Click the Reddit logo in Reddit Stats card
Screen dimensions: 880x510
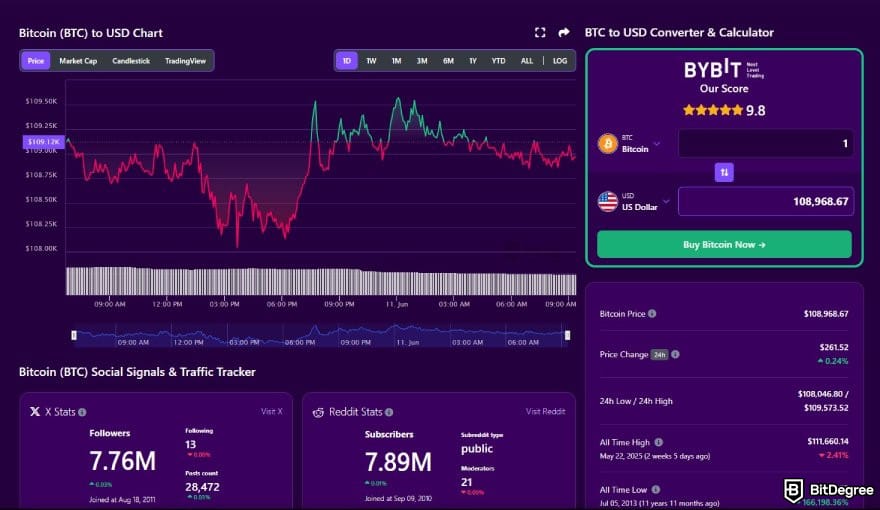pos(318,412)
